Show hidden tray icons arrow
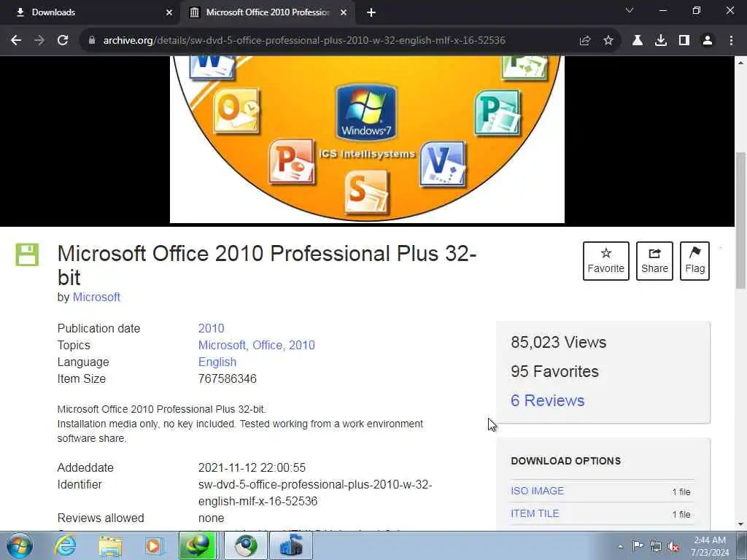747x560 pixels. tap(620, 546)
